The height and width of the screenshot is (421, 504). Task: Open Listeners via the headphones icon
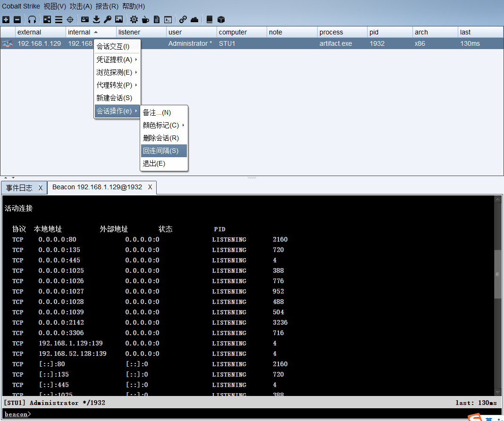(x=32, y=20)
